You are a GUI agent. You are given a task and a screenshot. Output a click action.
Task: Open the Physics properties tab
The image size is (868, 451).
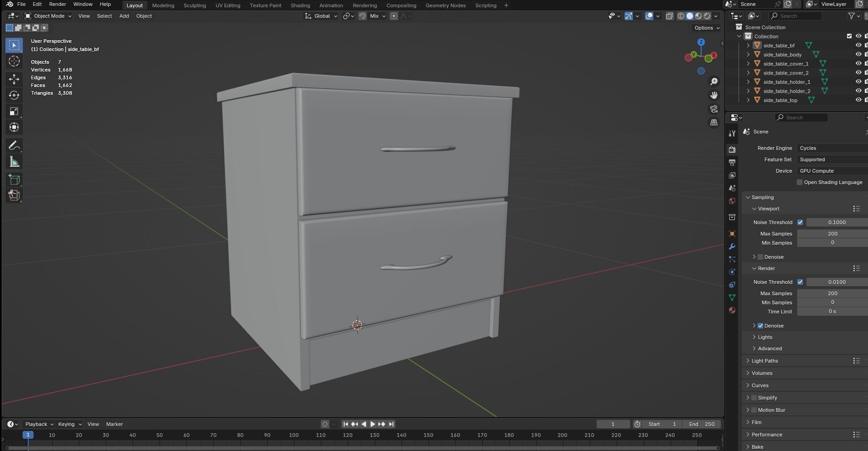click(x=732, y=272)
